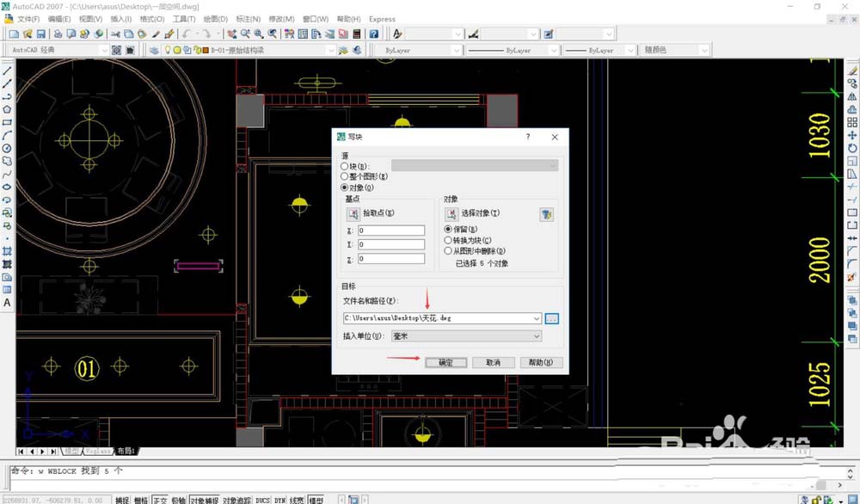860x504 pixels.
Task: Click the X base point input field
Action: (391, 230)
